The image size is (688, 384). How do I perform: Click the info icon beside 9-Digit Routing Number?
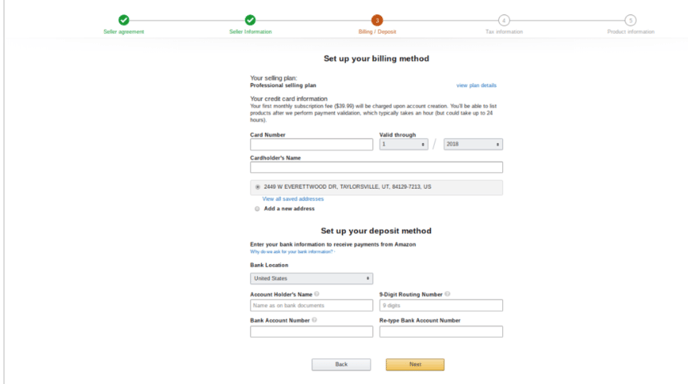pyautogui.click(x=448, y=294)
